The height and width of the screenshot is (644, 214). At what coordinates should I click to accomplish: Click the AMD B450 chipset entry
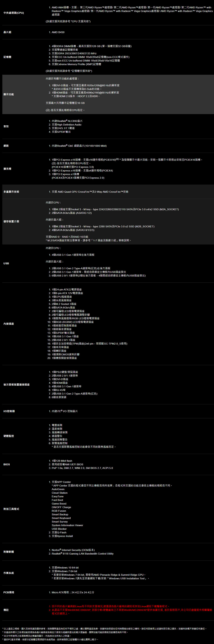click(58, 32)
